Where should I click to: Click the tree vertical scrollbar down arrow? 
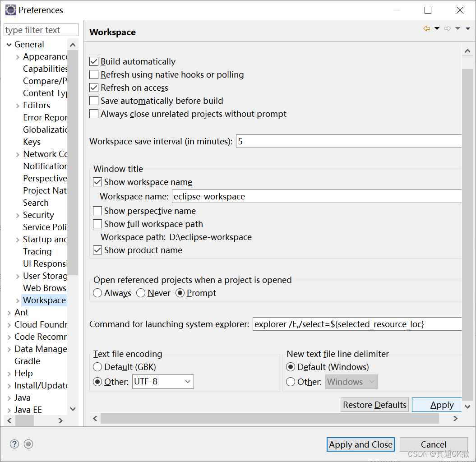click(73, 409)
